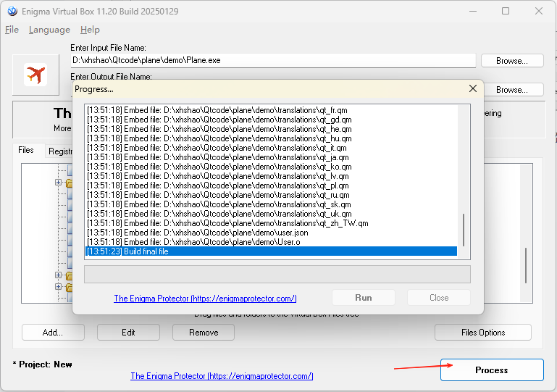Image resolution: width=557 pixels, height=392 pixels.
Task: Maximize the Enigma Virtual Box window
Action: pyautogui.click(x=506, y=11)
